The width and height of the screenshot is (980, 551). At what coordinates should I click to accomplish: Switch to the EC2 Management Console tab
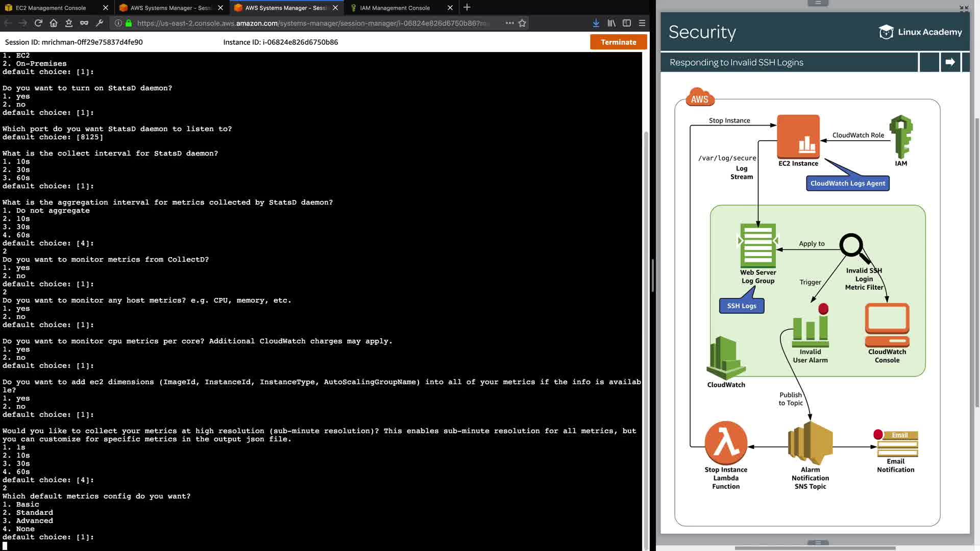tap(51, 8)
